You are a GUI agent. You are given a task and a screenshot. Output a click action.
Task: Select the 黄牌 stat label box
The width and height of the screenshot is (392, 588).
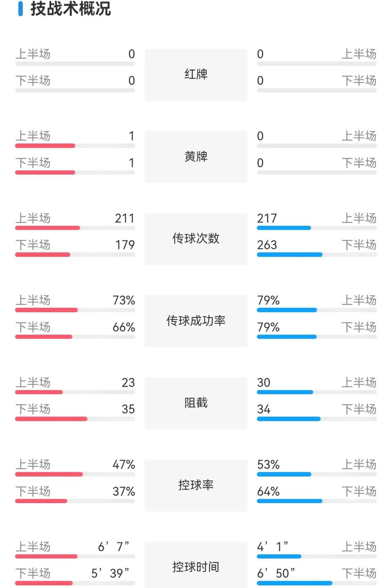click(196, 157)
